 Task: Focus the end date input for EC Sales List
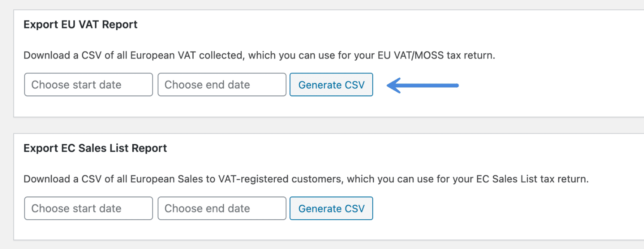coord(222,208)
